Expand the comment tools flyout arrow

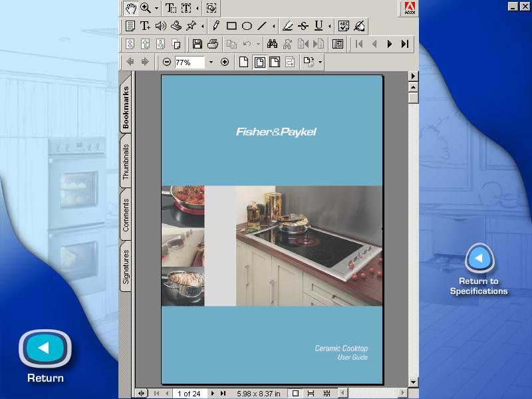coord(203,26)
